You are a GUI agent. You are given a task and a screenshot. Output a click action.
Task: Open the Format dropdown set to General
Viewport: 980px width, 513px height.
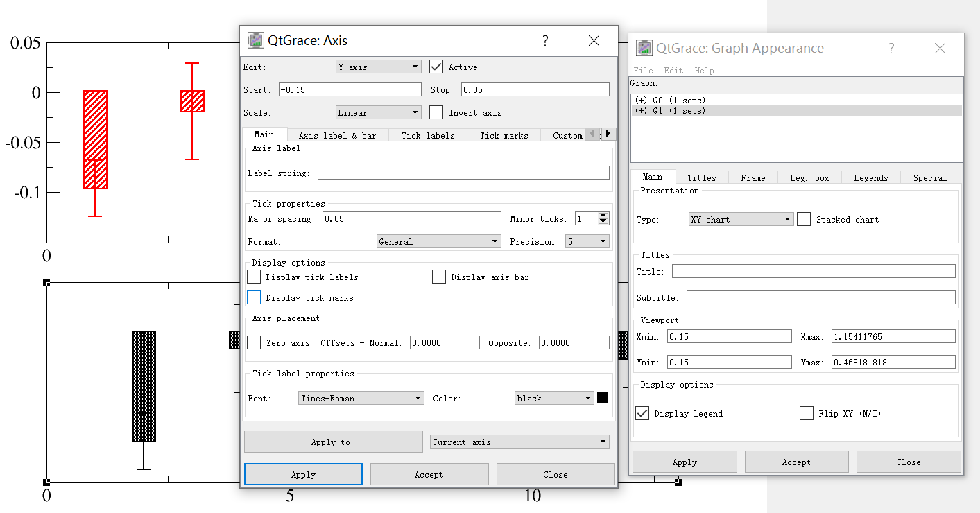tap(438, 241)
